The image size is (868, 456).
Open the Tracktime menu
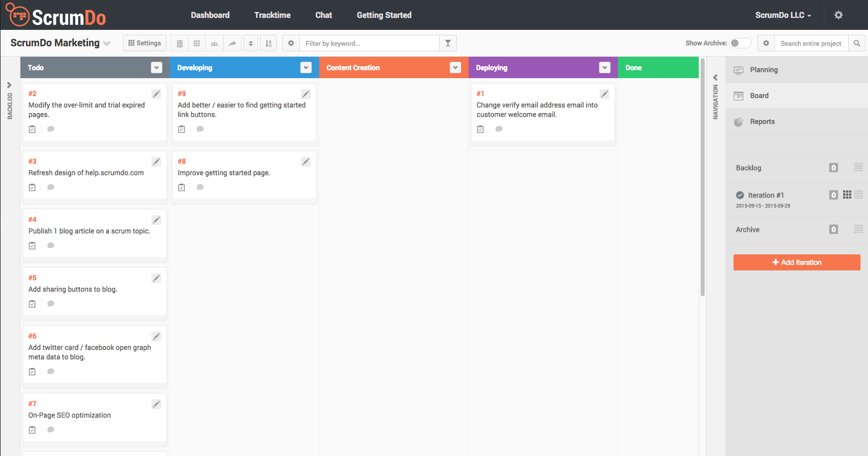pos(272,15)
